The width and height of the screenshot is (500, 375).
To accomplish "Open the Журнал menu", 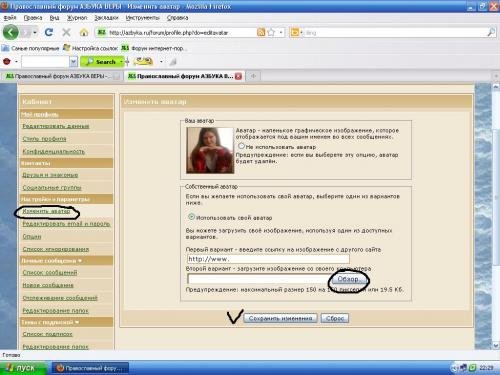I will point(77,18).
